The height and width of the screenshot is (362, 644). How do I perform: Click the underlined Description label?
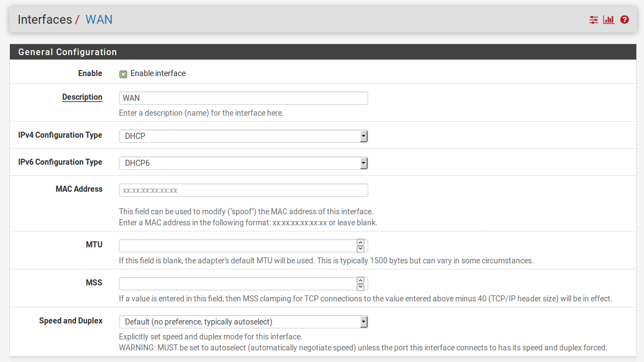(x=82, y=97)
